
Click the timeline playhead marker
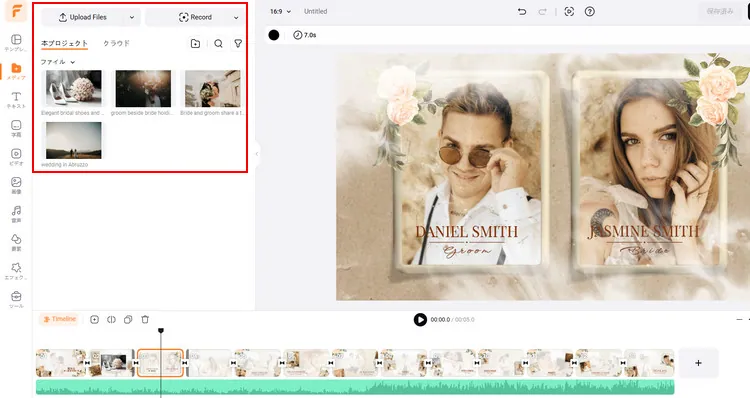161,331
